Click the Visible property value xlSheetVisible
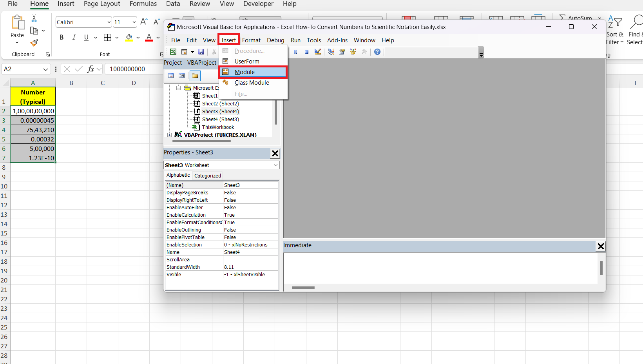The height and width of the screenshot is (364, 643). (250, 275)
